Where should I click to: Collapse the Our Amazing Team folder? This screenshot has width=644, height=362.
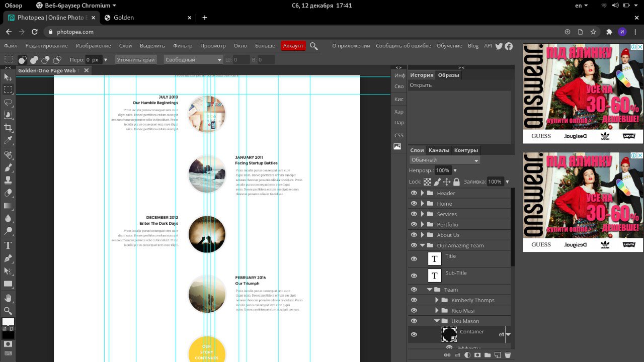point(422,245)
